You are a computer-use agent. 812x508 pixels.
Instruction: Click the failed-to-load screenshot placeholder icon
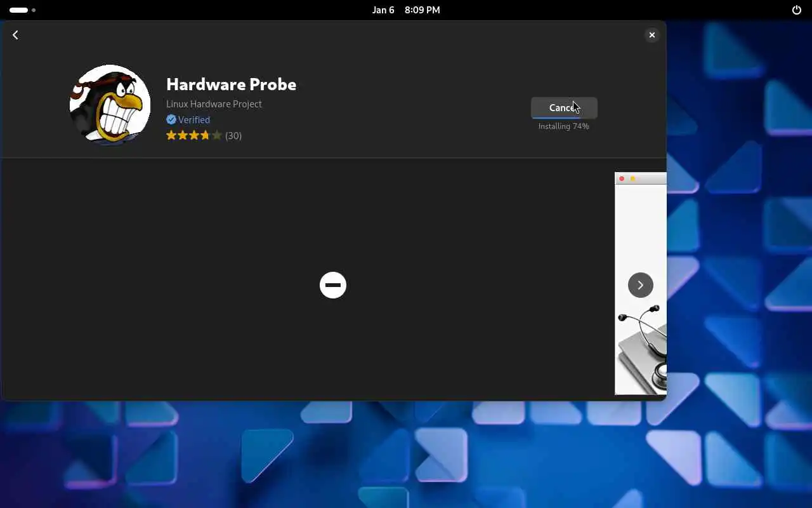333,285
